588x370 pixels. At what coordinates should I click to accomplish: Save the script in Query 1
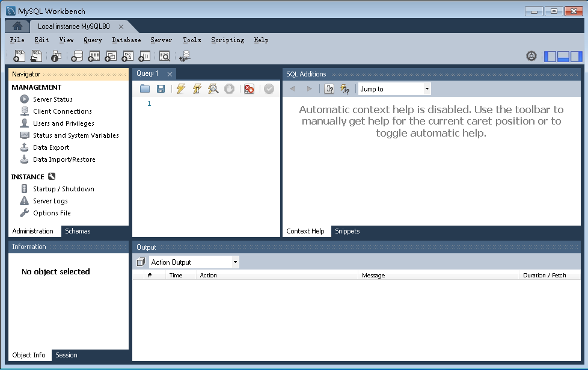click(161, 89)
